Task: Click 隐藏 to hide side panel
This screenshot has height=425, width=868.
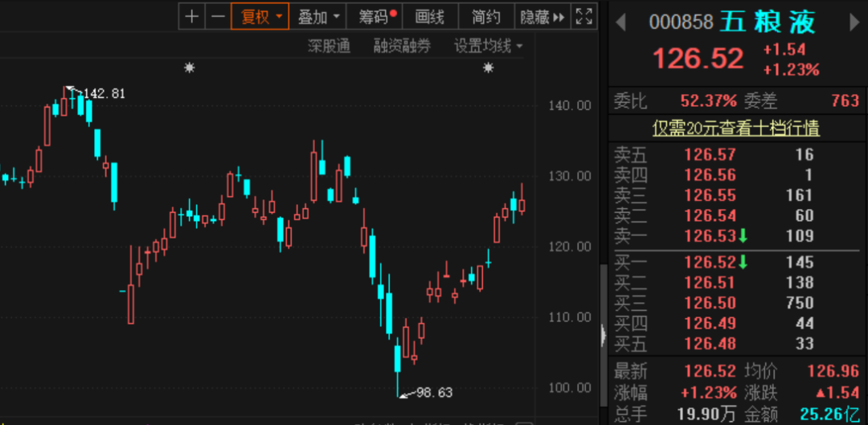Action: tap(542, 17)
